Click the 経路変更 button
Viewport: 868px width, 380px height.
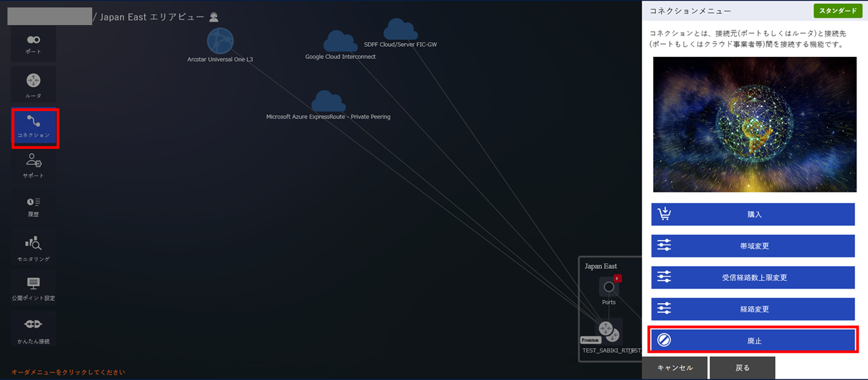753,309
